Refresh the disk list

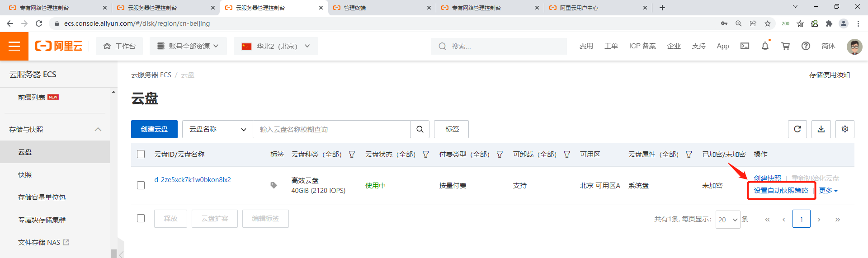point(797,129)
